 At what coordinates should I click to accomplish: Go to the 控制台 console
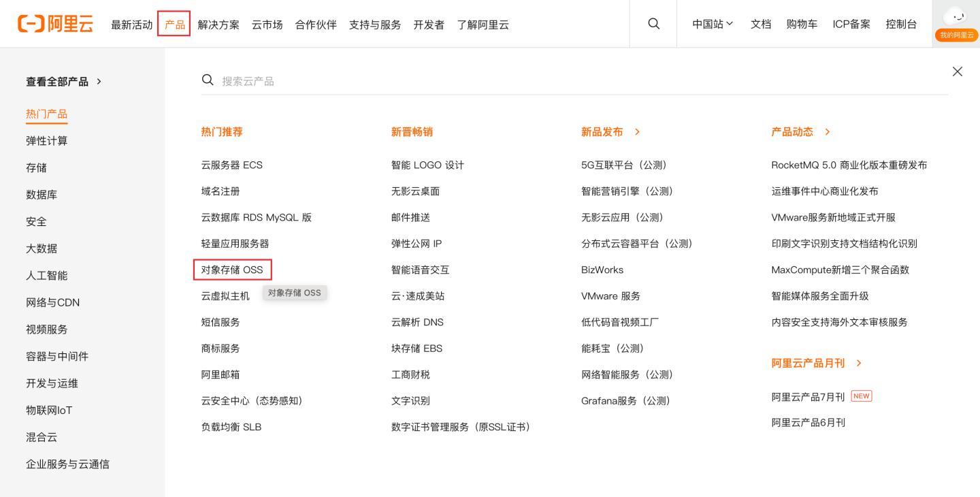tap(901, 24)
